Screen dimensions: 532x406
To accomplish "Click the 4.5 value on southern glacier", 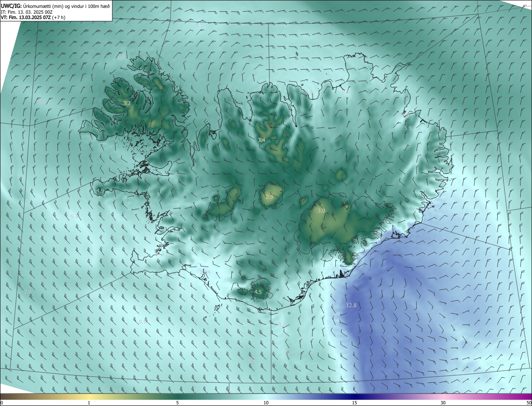I will [x=258, y=292].
